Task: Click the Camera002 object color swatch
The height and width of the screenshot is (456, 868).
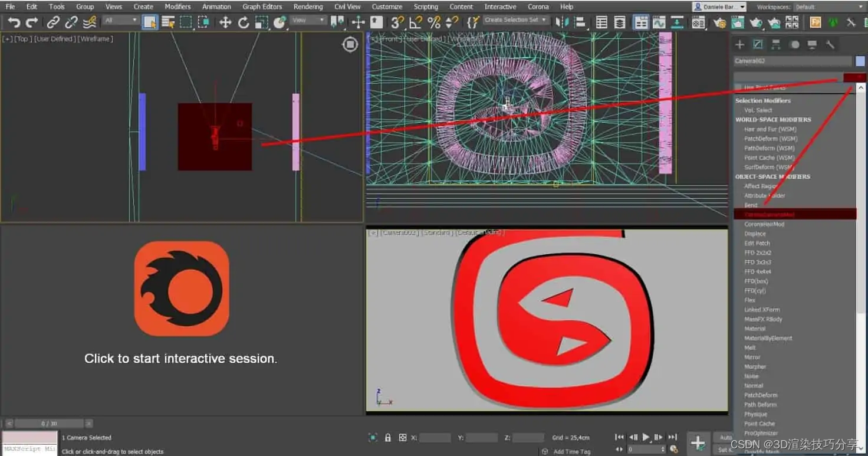Action: pos(860,61)
